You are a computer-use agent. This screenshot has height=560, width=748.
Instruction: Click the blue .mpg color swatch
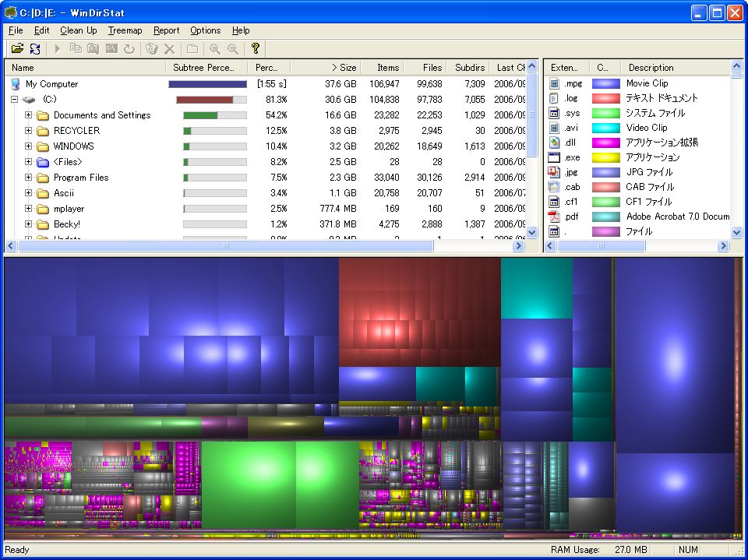606,83
